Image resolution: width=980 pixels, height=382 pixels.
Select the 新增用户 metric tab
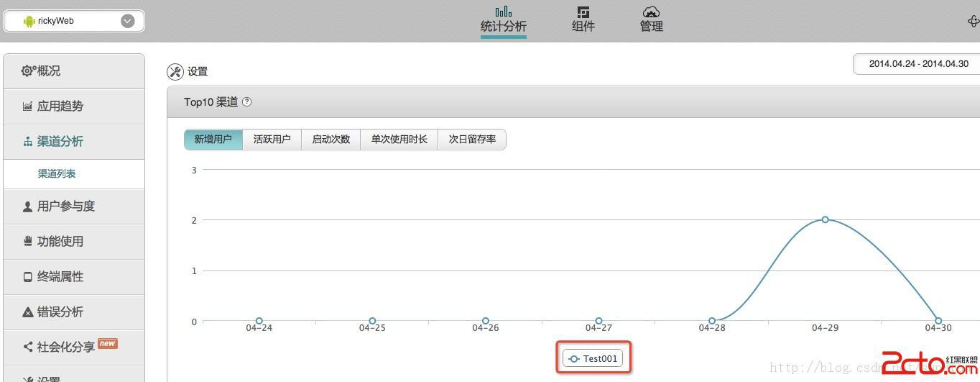point(213,140)
